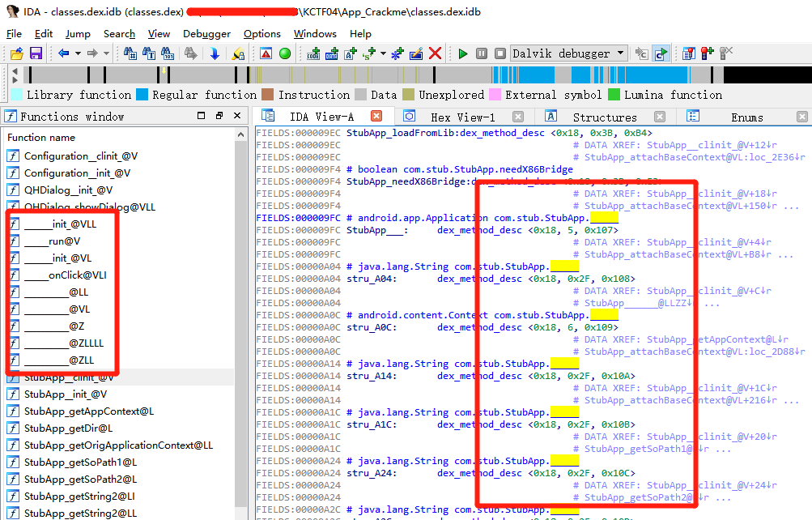The width and height of the screenshot is (812, 520).
Task: Open the File menu
Action: pos(14,34)
